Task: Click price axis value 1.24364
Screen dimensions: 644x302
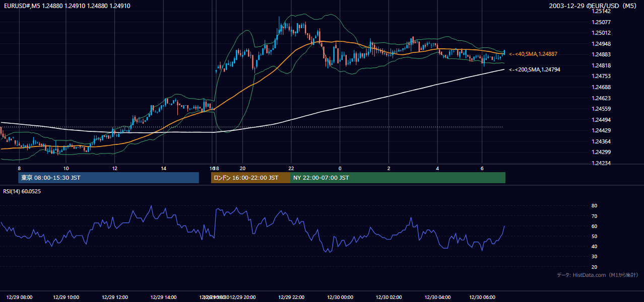Action: pos(601,141)
